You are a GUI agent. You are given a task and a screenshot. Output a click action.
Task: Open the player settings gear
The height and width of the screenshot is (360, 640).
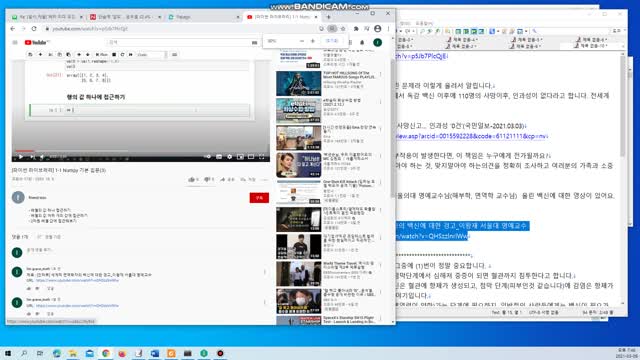[230, 157]
